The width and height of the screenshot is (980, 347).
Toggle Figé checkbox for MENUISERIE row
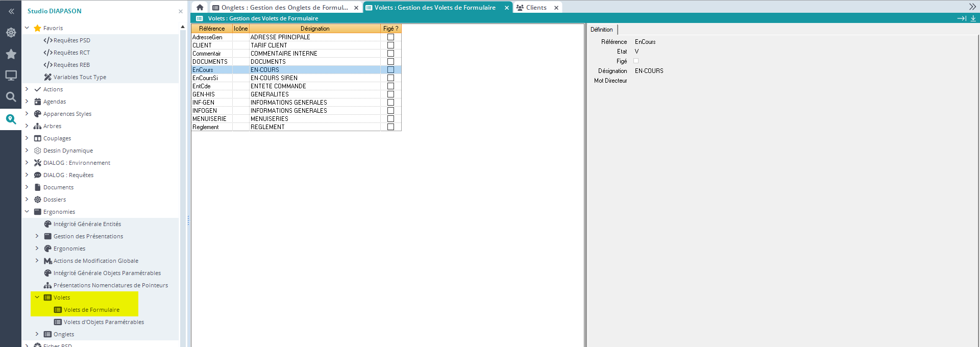click(x=390, y=119)
